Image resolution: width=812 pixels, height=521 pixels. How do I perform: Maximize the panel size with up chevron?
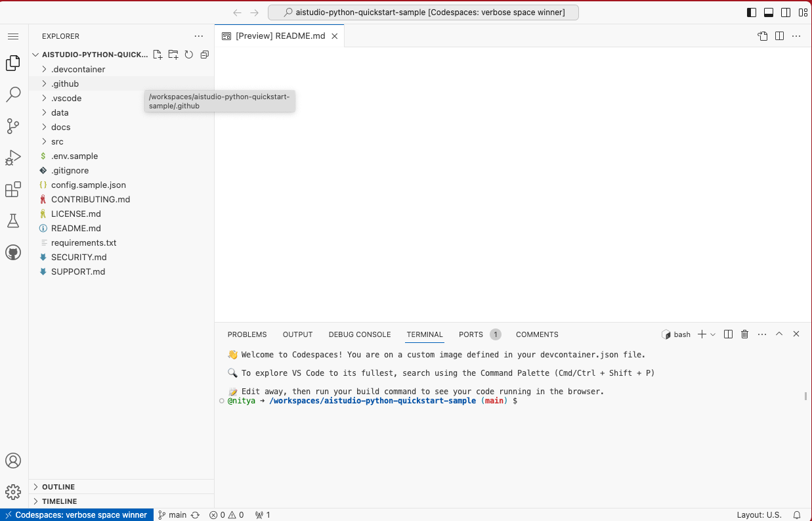pos(779,334)
